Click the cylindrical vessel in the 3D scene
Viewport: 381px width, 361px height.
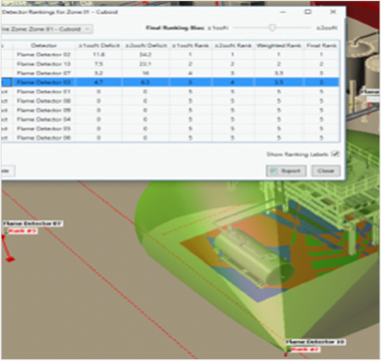point(253,258)
